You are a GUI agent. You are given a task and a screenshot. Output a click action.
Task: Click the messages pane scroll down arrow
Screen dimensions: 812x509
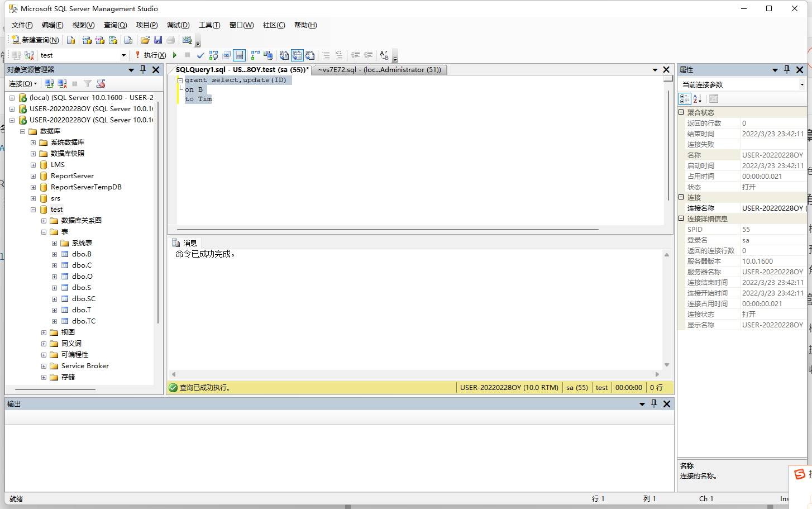tap(667, 365)
